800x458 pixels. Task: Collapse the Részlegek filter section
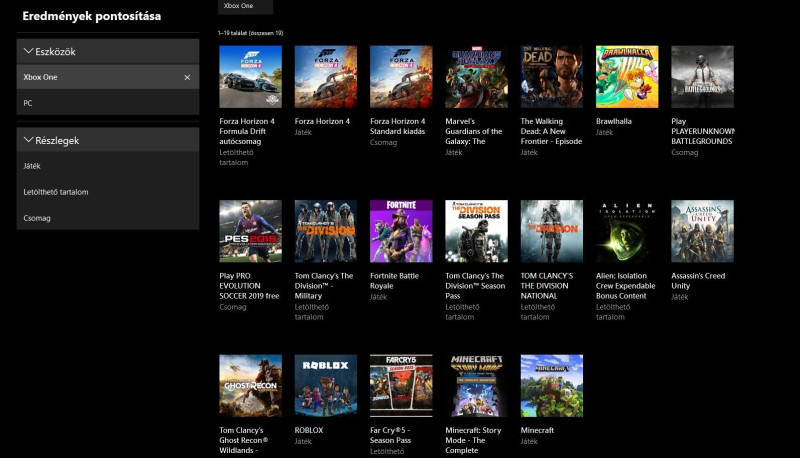tap(108, 140)
